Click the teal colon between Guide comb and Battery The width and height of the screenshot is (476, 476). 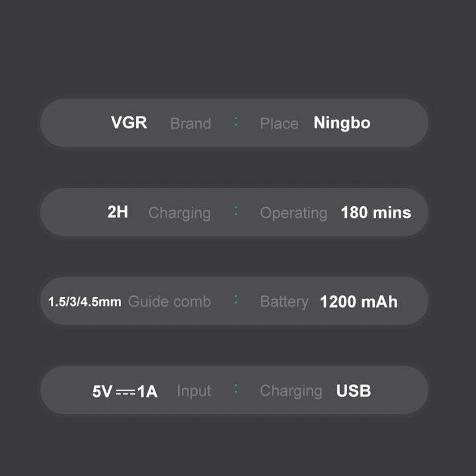pyautogui.click(x=235, y=301)
